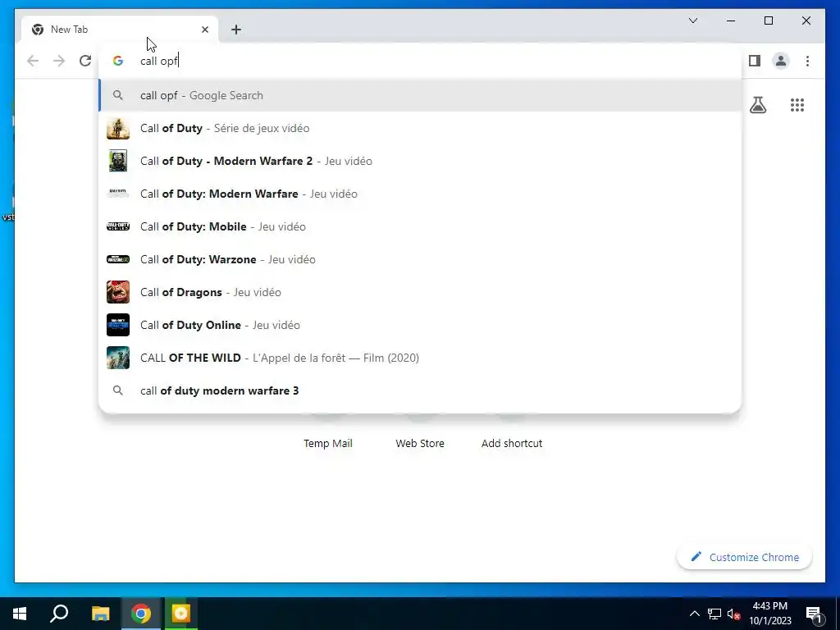Open the Temp Mail shortcut

pos(328,443)
